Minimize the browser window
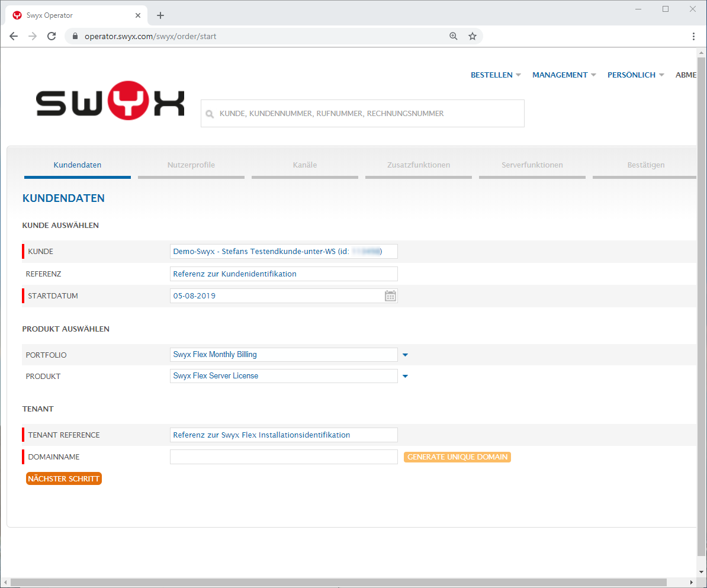The image size is (707, 588). click(638, 9)
